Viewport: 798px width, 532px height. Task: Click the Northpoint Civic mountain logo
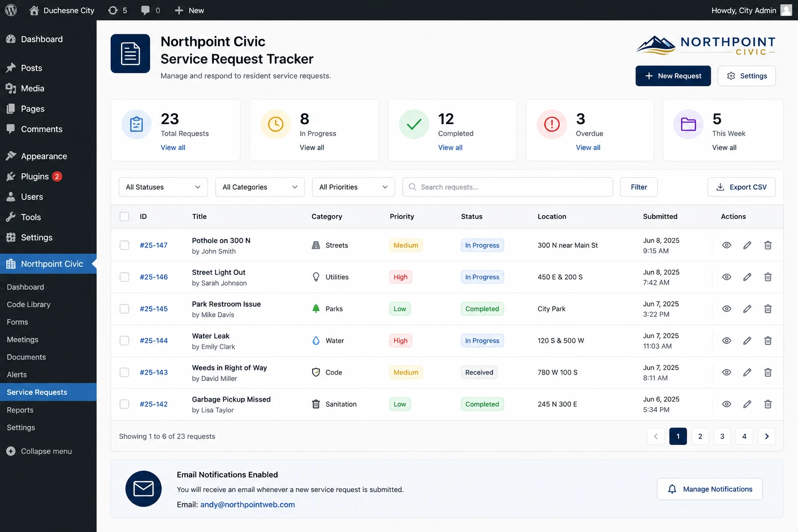706,45
